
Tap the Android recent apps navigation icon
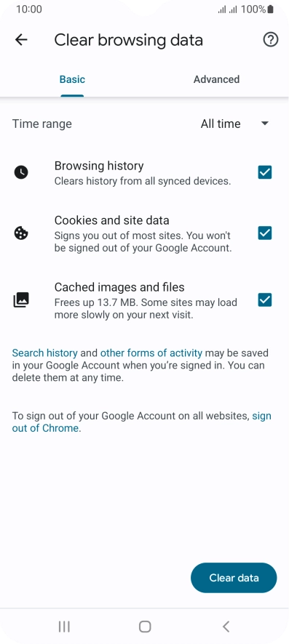pos(64,627)
